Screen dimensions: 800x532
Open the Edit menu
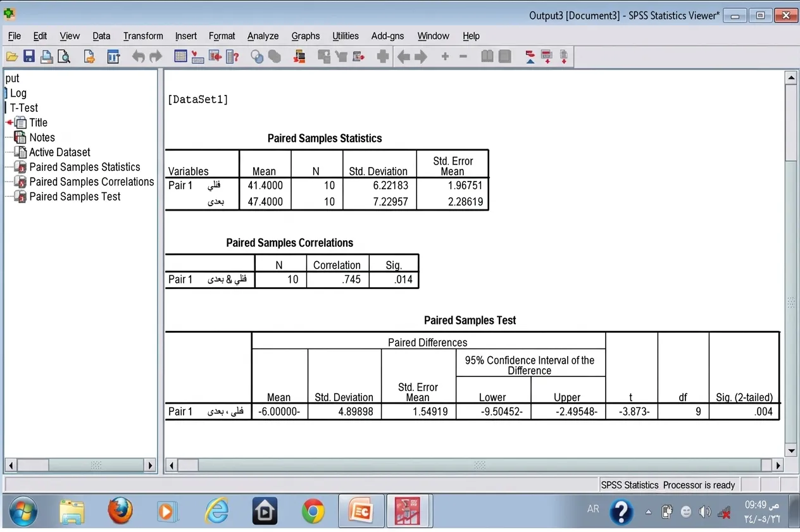tap(40, 36)
